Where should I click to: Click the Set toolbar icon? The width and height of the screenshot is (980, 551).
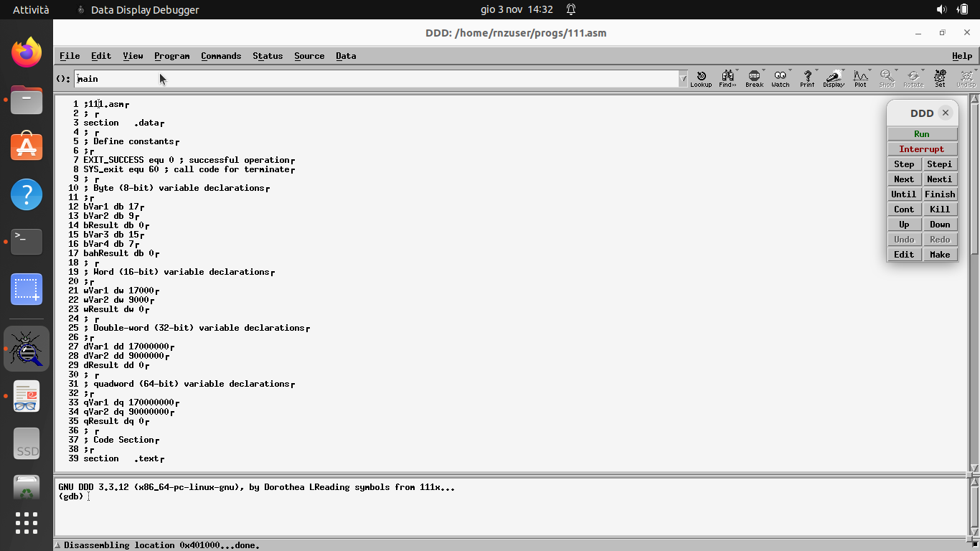[940, 78]
